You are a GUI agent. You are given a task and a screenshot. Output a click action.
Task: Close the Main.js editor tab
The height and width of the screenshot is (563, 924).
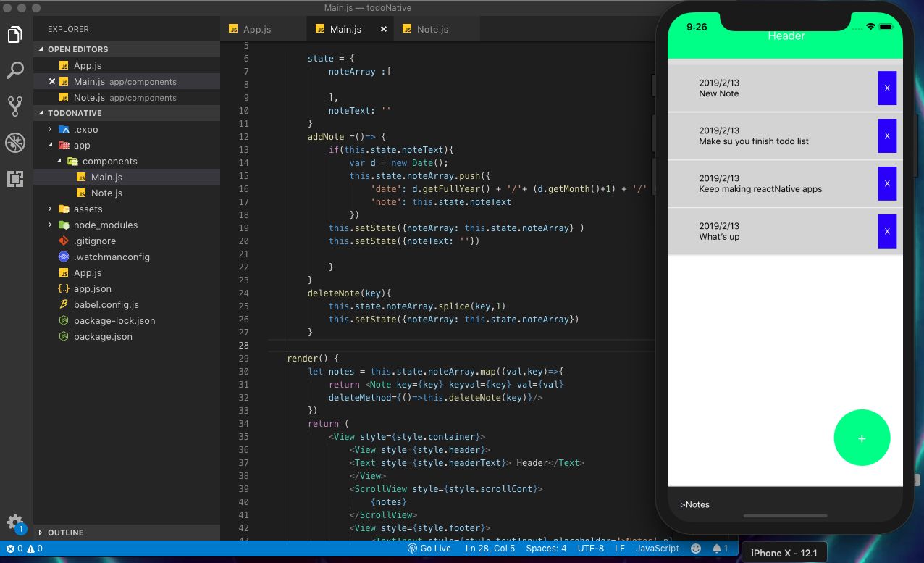coord(384,30)
